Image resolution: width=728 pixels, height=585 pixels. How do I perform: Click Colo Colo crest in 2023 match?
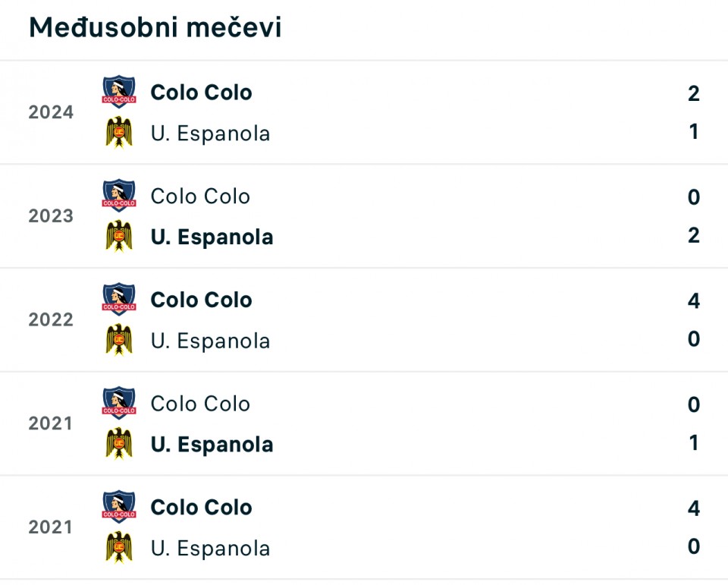(119, 195)
